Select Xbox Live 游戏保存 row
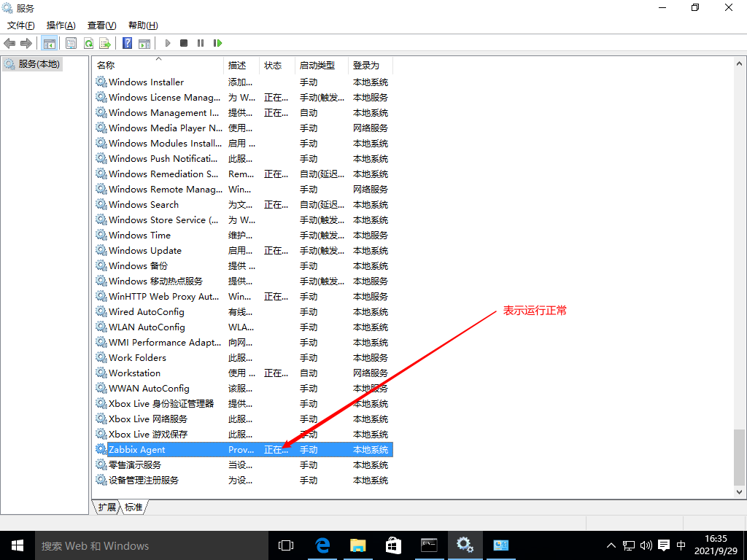This screenshot has width=747, height=560. pyautogui.click(x=244, y=434)
